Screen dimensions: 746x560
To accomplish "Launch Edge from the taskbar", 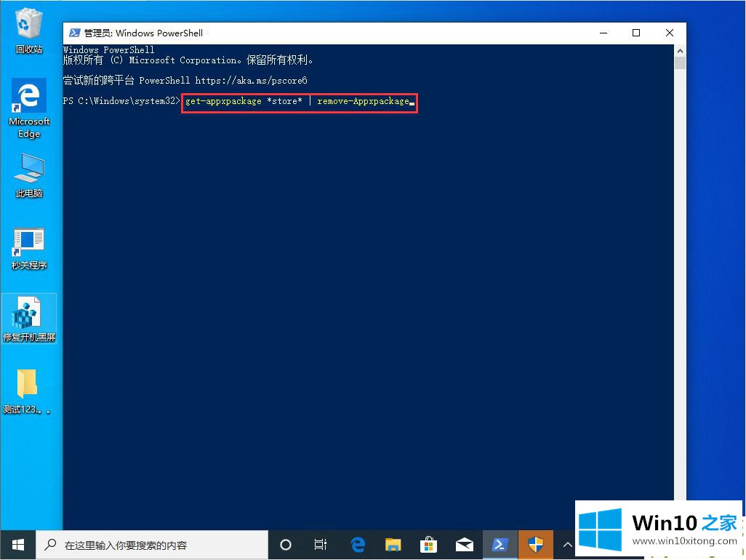I will pos(357,545).
